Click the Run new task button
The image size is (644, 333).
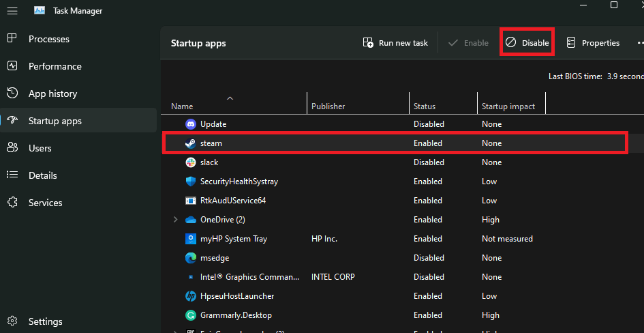point(395,43)
